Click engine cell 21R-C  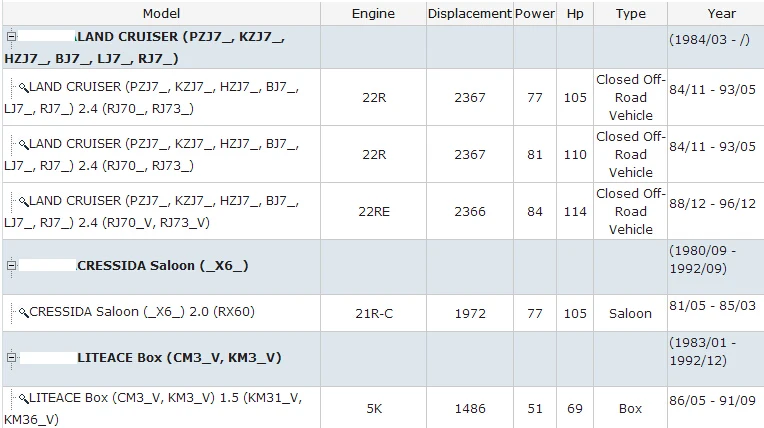click(x=374, y=313)
